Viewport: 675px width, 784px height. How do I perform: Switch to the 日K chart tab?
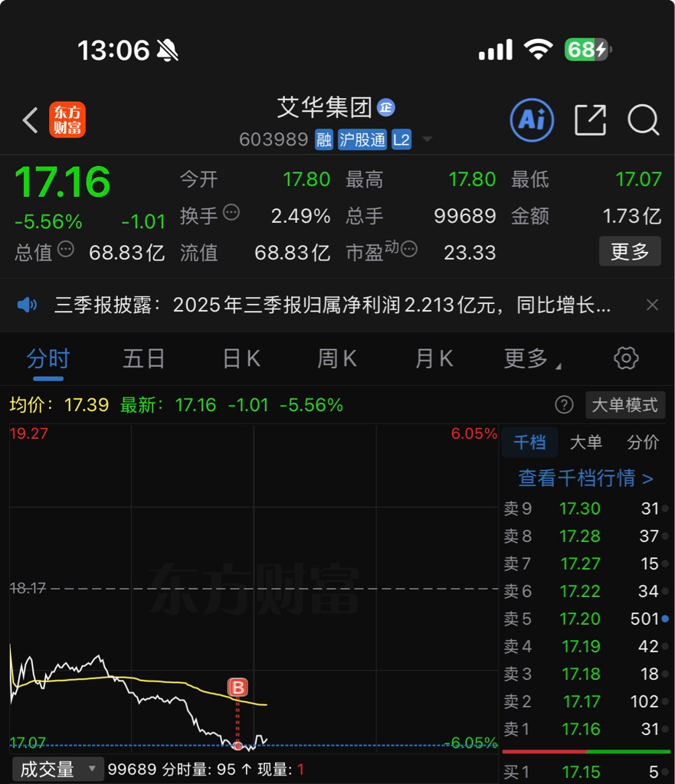pos(241,359)
